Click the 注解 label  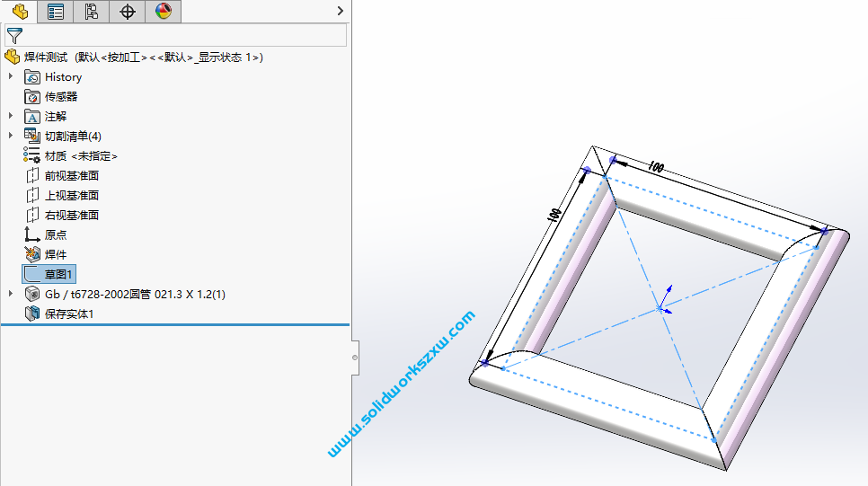[x=56, y=117]
